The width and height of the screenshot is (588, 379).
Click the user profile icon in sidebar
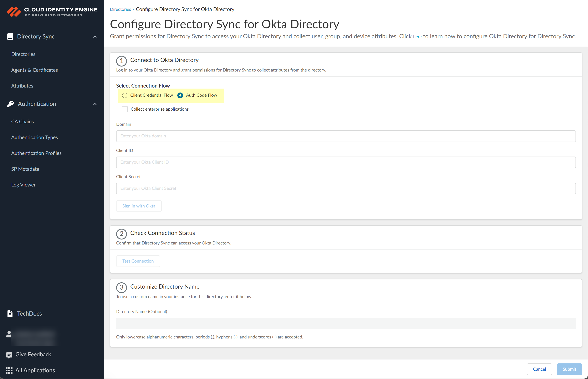(x=9, y=334)
